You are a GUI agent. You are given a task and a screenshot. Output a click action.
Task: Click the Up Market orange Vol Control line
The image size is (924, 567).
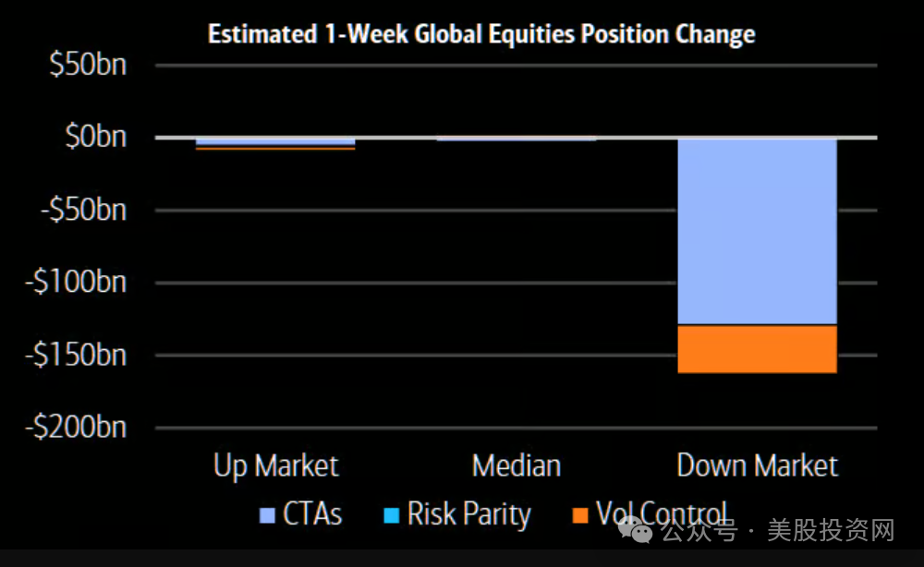pyautogui.click(x=275, y=149)
